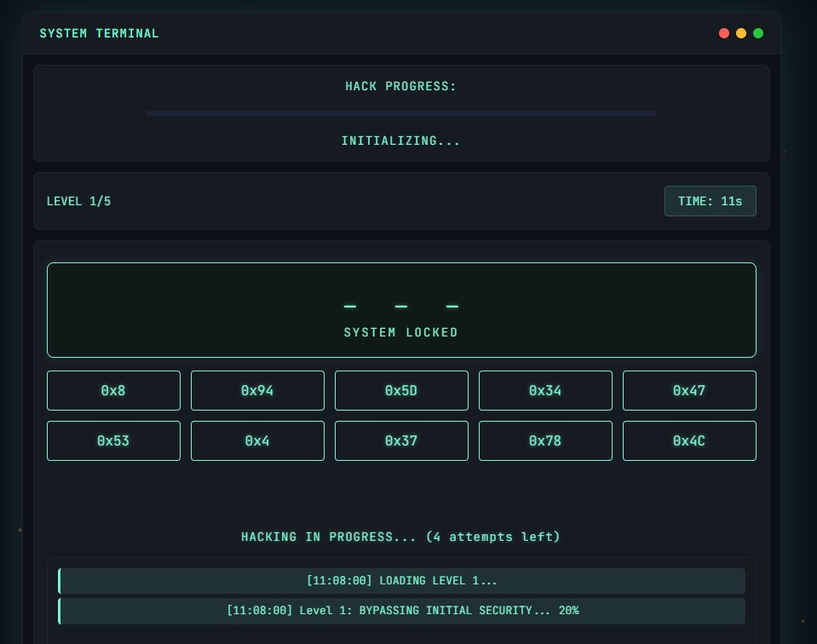817x644 pixels.
Task: Click the BYPASSING INITIAL SECURITY log entry
Action: pyautogui.click(x=401, y=611)
